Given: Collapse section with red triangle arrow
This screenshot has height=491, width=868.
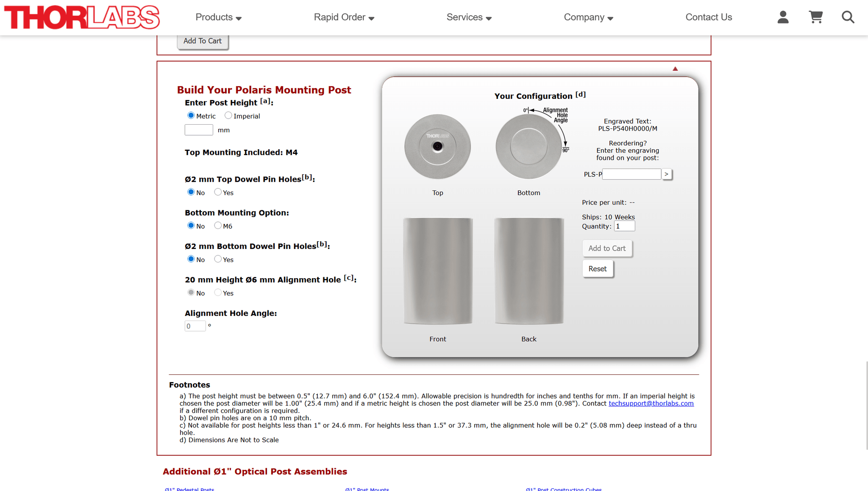Looking at the screenshot, I should pyautogui.click(x=675, y=69).
